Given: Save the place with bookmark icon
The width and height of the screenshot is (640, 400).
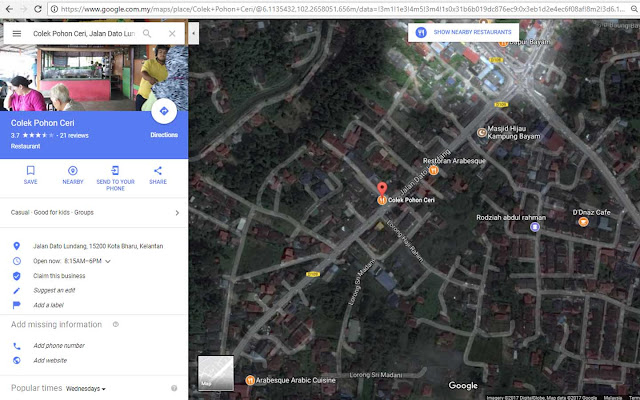Looking at the screenshot, I should [31, 170].
